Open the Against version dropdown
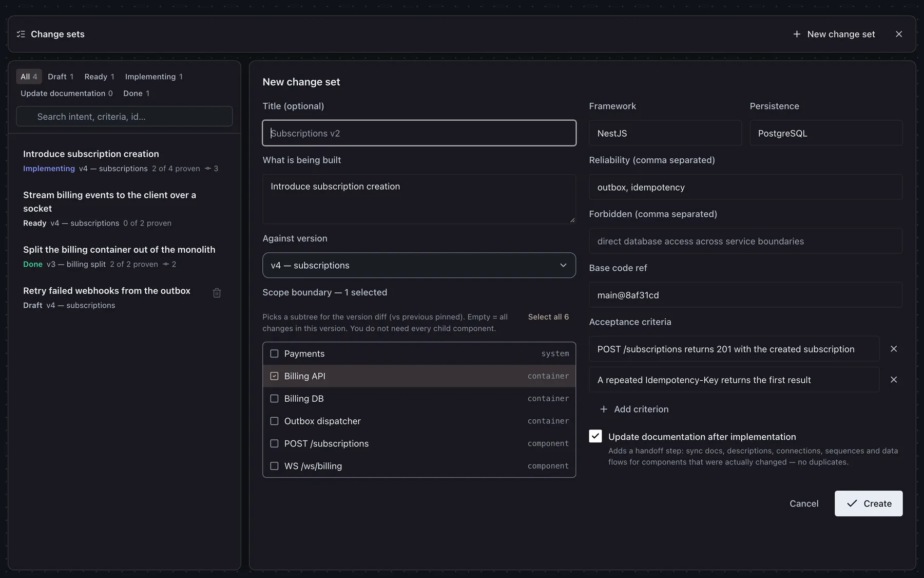Viewport: 924px width, 578px height. [x=419, y=265]
